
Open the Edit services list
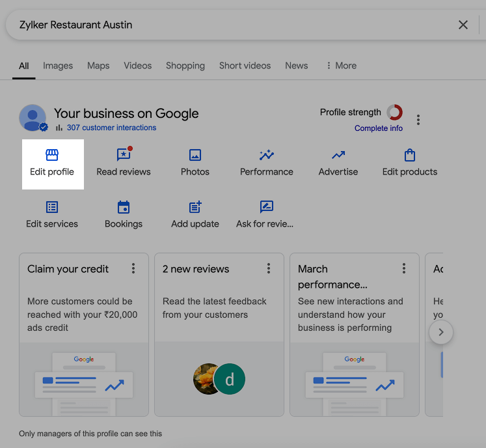[52, 215]
